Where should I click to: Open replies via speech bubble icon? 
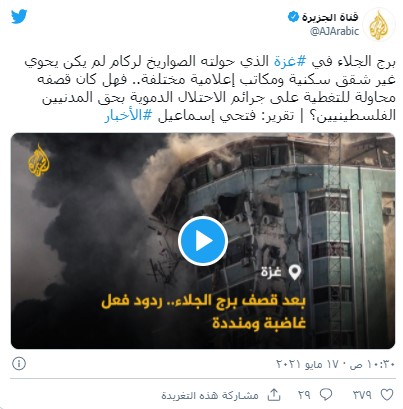[326, 395]
